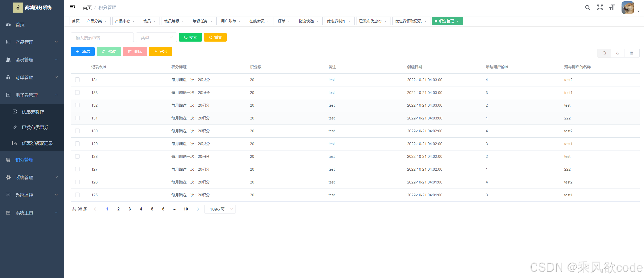644x278 pixels.
Task: Hide search bar using round magnifier toggle
Action: [x=604, y=53]
